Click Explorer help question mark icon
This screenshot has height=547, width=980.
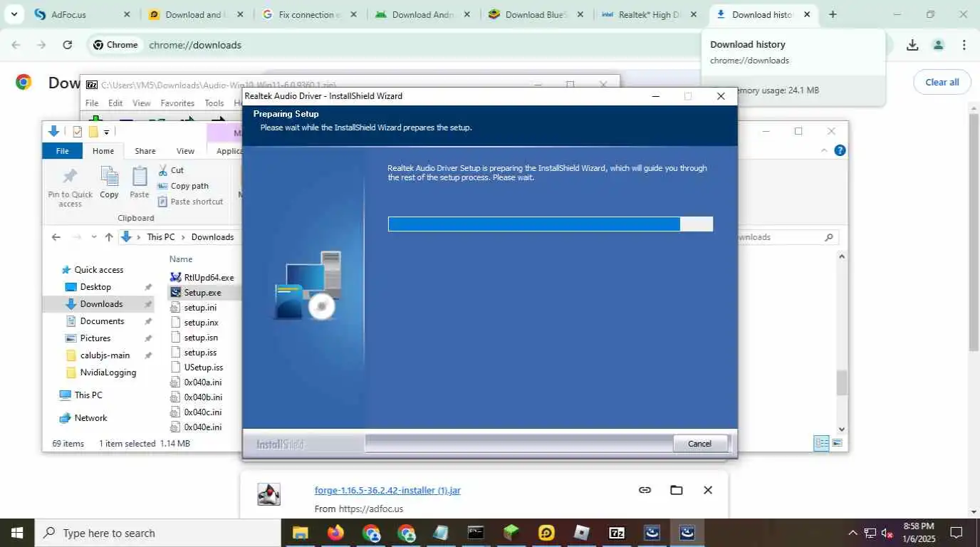[840, 150]
